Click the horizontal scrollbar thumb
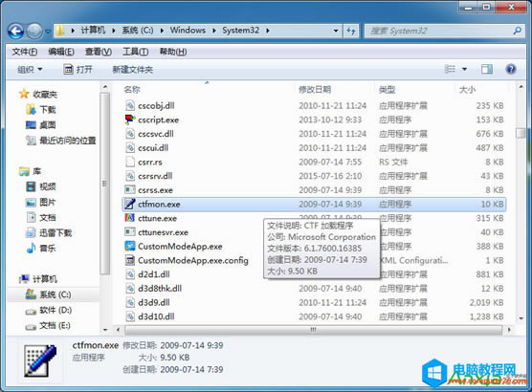This screenshot has width=532, height=392. pyautogui.click(x=313, y=329)
